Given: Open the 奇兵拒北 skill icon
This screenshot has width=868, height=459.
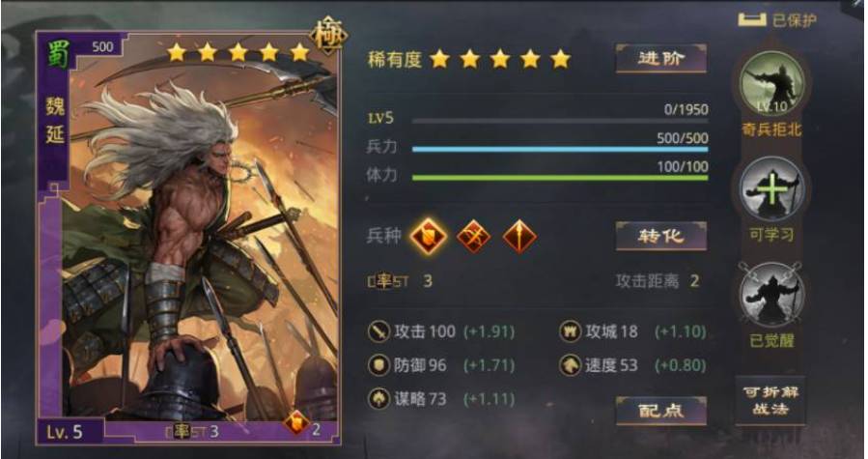Looking at the screenshot, I should coord(772,84).
